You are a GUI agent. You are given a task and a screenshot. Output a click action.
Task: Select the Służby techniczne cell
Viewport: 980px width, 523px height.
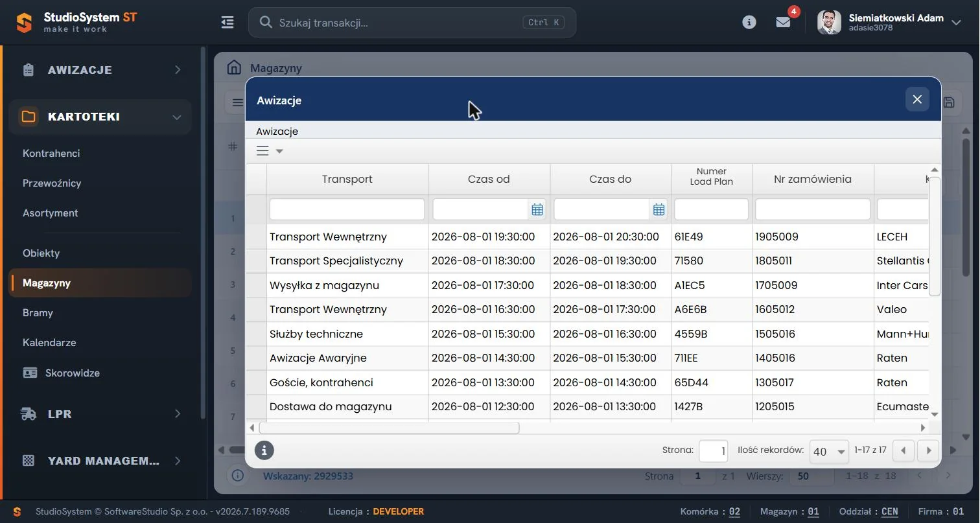[347, 334]
